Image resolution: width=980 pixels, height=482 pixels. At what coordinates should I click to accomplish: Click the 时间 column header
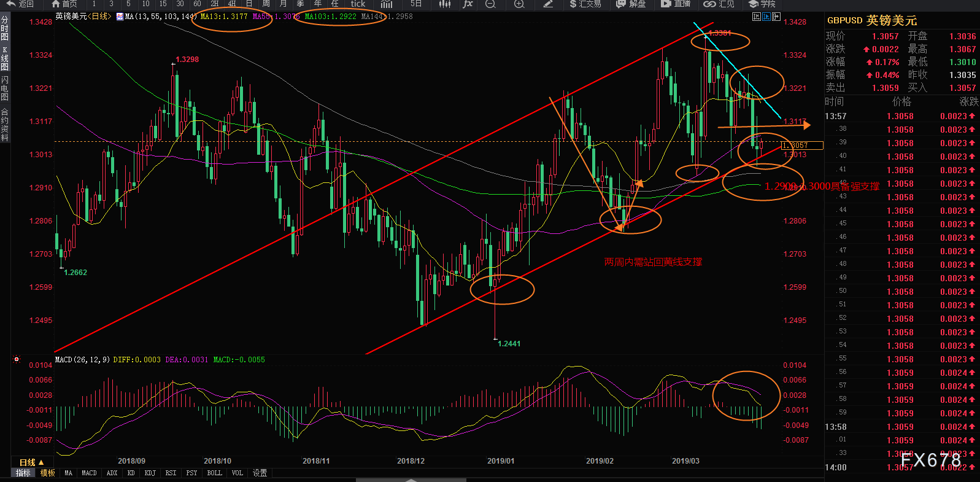(x=834, y=101)
